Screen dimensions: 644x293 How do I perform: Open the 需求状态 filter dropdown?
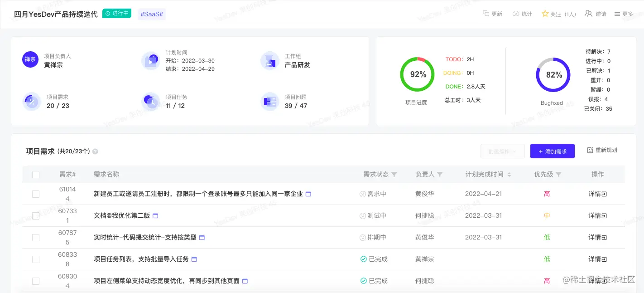point(394,174)
